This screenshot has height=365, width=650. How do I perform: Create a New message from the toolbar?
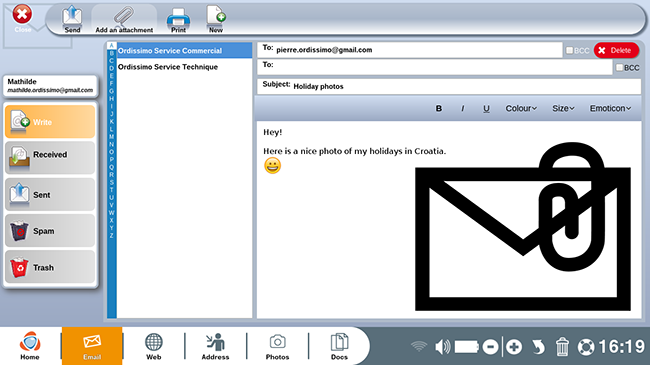216,19
